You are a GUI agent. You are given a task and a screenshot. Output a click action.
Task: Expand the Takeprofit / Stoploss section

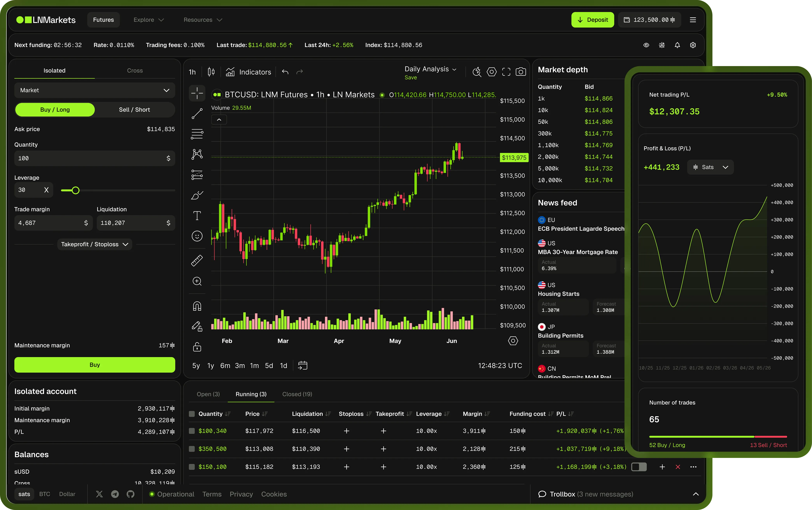click(95, 244)
